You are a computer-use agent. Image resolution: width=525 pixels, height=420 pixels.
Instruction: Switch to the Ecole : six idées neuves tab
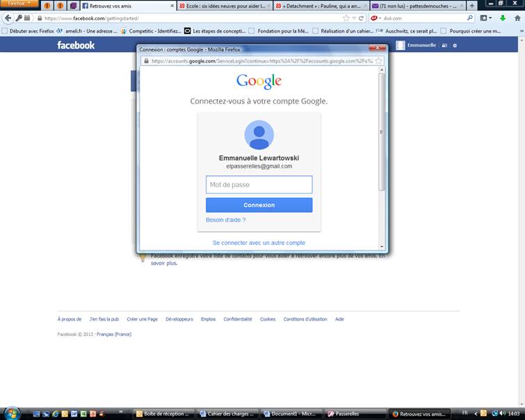pyautogui.click(x=225, y=6)
